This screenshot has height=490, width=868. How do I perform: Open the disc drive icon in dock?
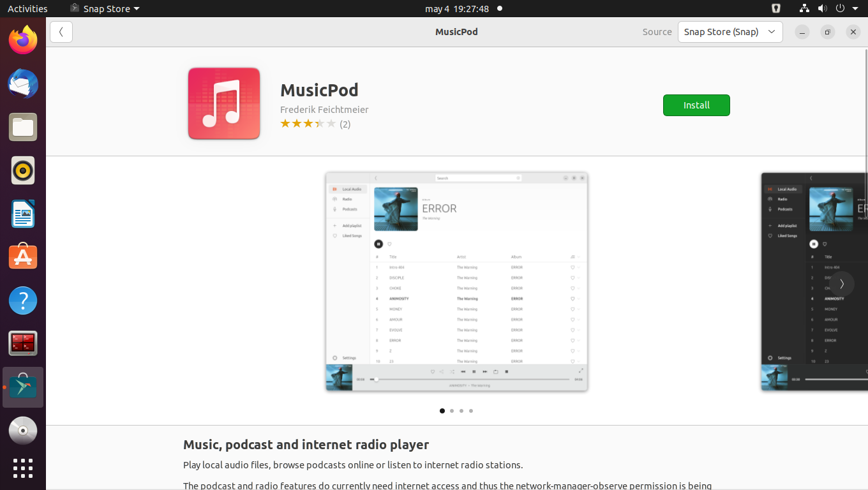23,431
